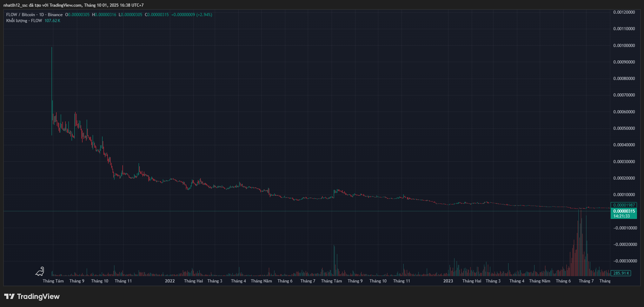Click the 0.00030000 price axis label
644x307 pixels.
624,162
